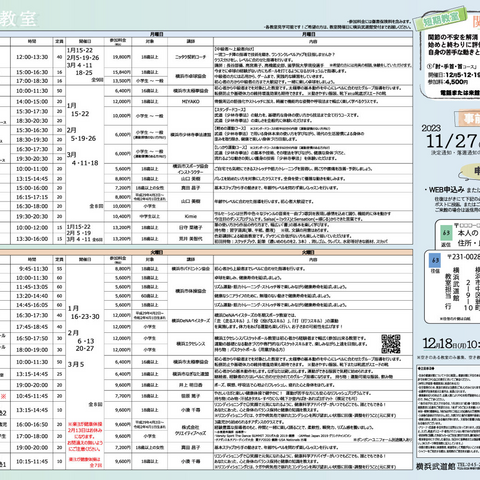Click the 13,500円 fee cell
Image resolution: width=480 pixels, height=480 pixels.
[118, 81]
